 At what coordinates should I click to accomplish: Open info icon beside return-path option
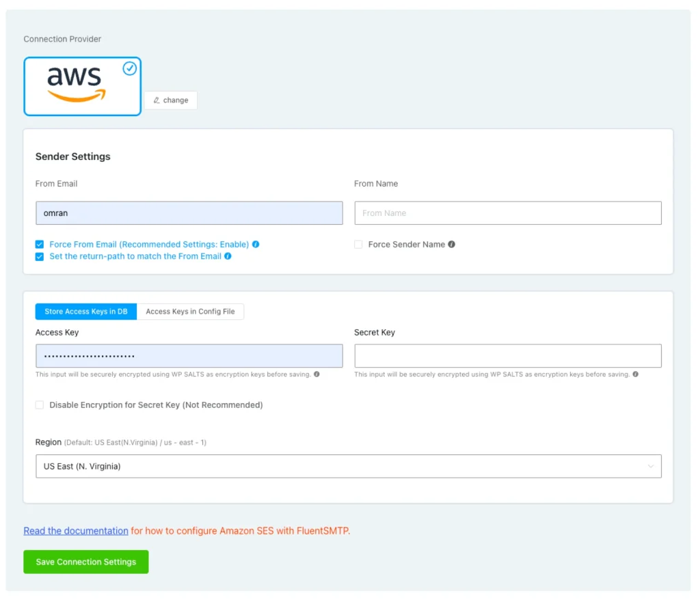click(228, 256)
